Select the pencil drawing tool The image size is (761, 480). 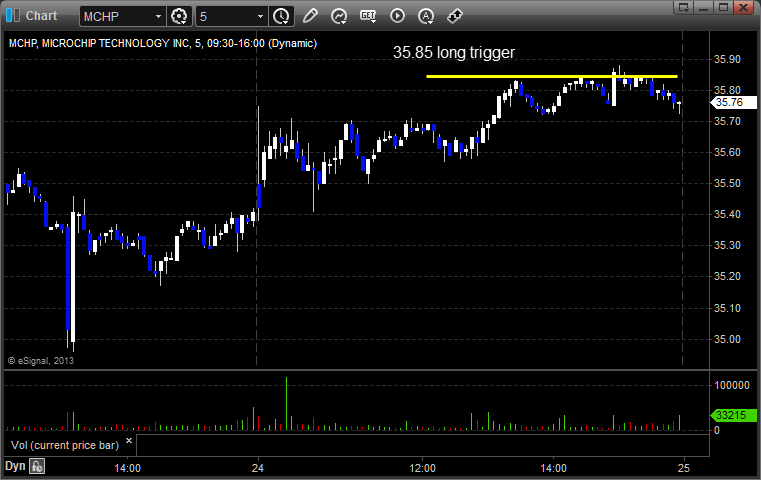coord(310,16)
